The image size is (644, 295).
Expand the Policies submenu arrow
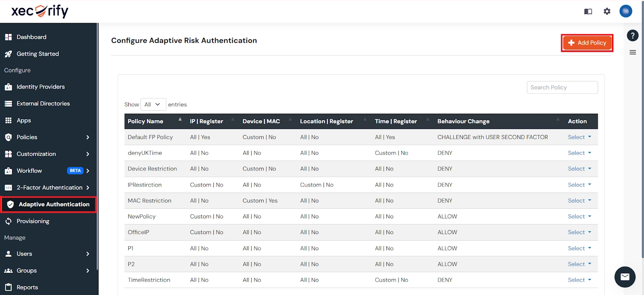(88, 137)
